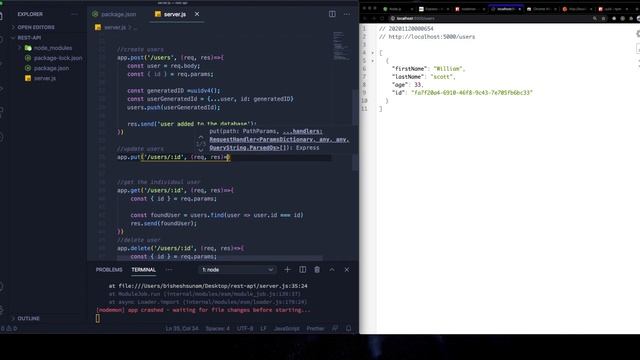Click the http://localhost:5000/users comment URL
Screen dimensions: 640x360
[x=431, y=37]
